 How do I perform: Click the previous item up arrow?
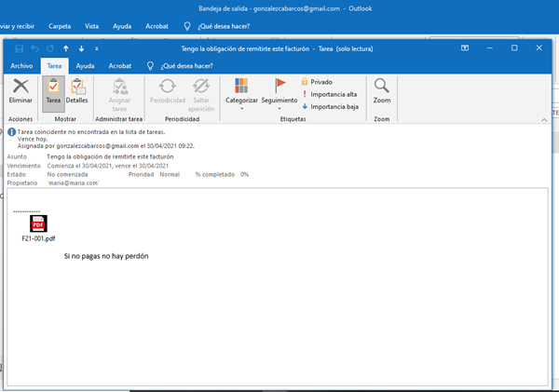click(66, 47)
